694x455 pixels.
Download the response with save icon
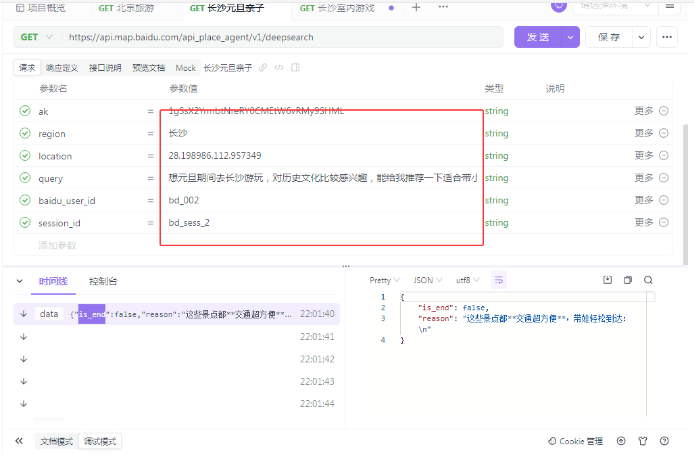pos(607,280)
